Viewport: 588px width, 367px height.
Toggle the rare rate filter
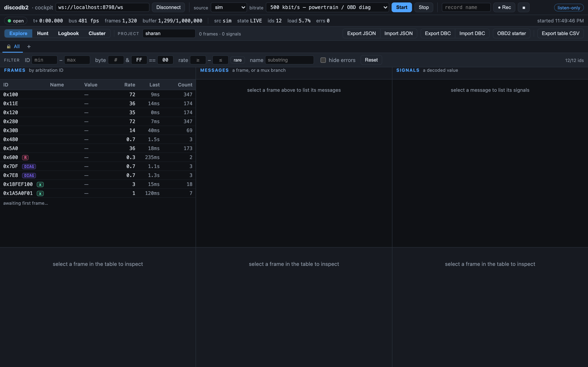(237, 60)
